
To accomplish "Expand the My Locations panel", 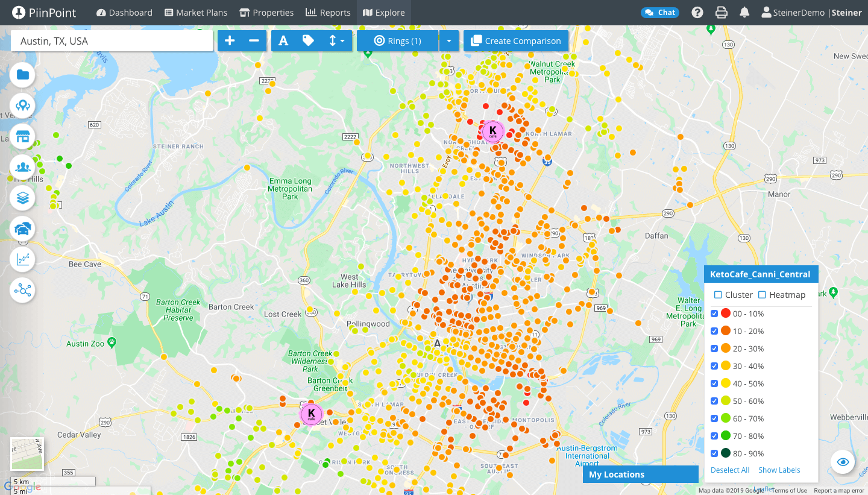I will (641, 475).
